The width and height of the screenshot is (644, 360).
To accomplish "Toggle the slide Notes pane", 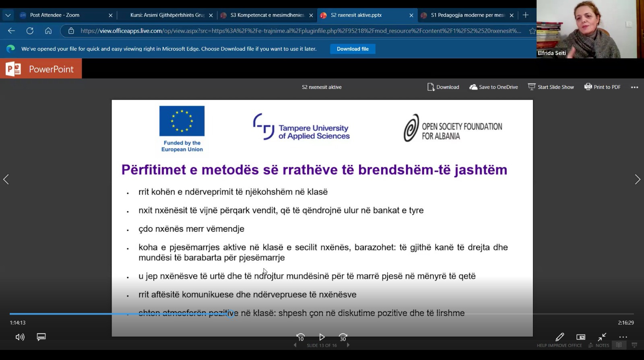I will pyautogui.click(x=599, y=346).
